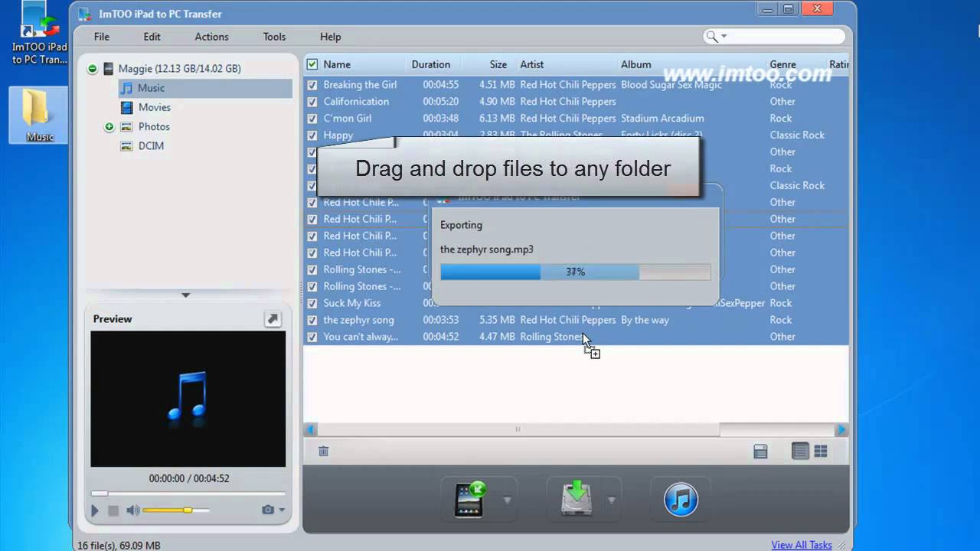Click the View All Tasks link
This screenshot has height=551, width=980.
802,545
